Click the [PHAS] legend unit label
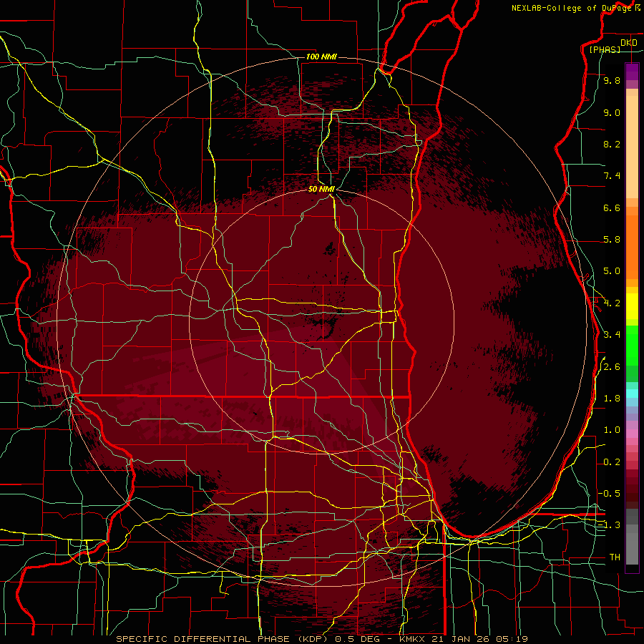 point(605,49)
